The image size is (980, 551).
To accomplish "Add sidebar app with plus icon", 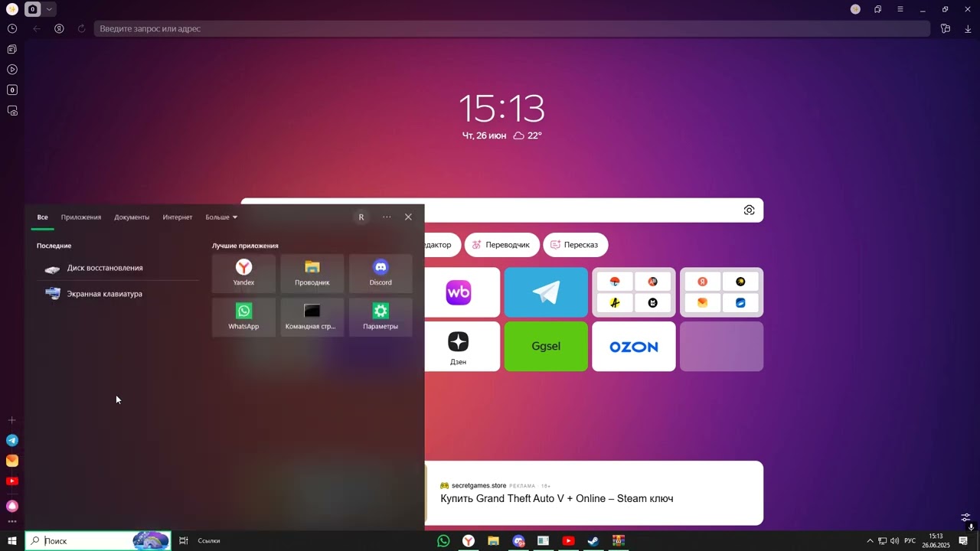I will click(x=12, y=420).
